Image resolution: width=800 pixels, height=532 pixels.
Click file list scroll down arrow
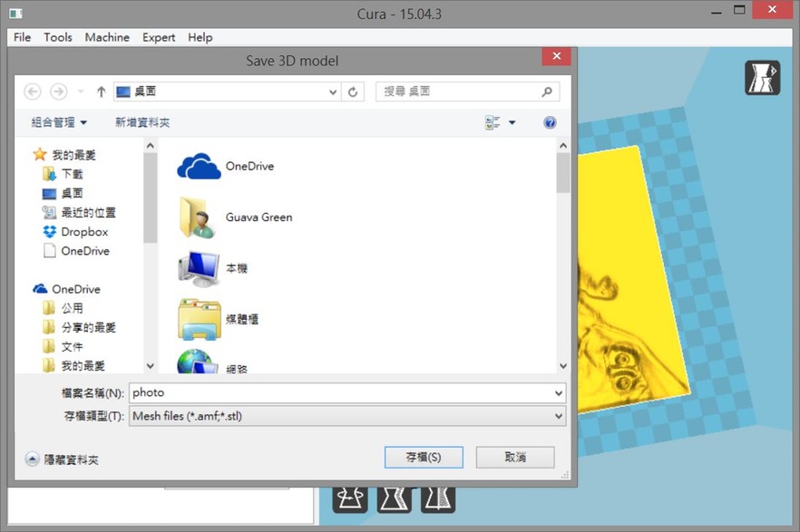(563, 366)
